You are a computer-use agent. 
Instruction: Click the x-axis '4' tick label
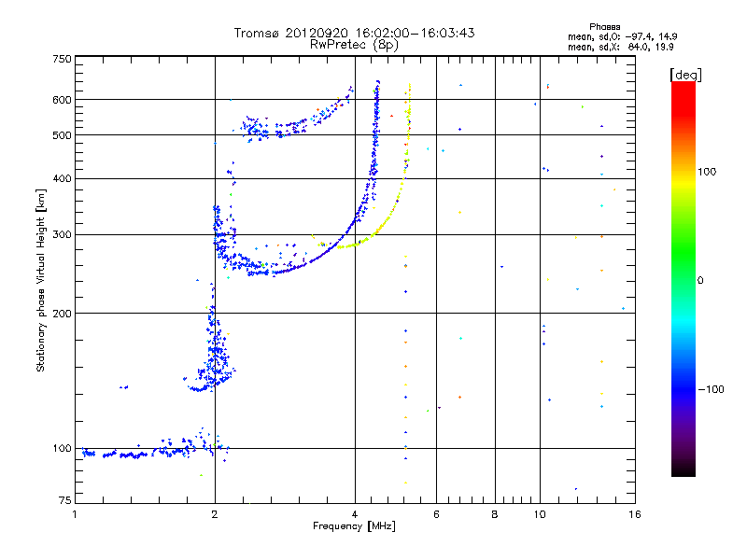tap(355, 514)
